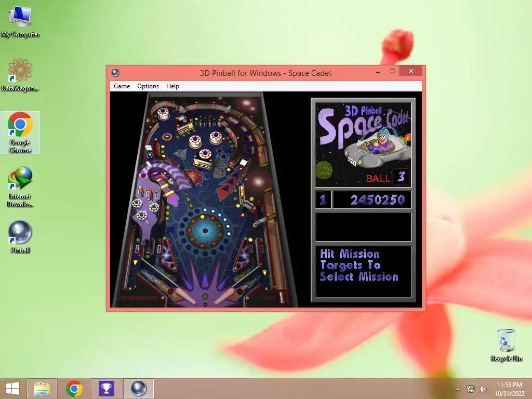Click the trophy app taskbar icon

(x=106, y=389)
